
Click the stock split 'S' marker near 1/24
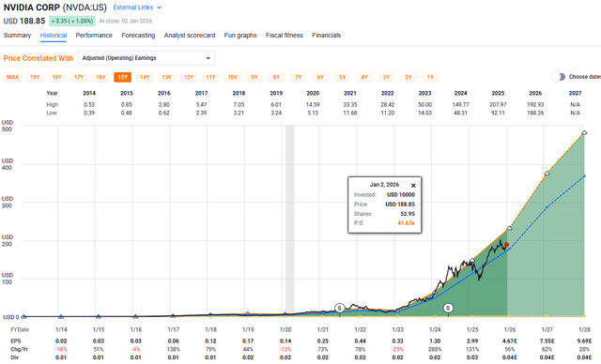pos(448,308)
